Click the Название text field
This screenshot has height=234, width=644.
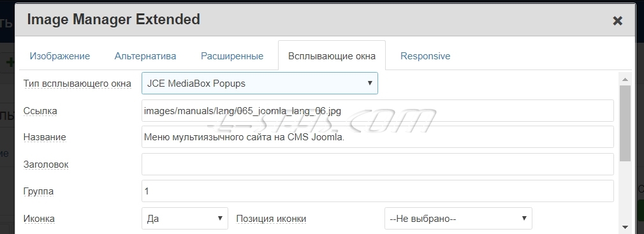pyautogui.click(x=378, y=137)
